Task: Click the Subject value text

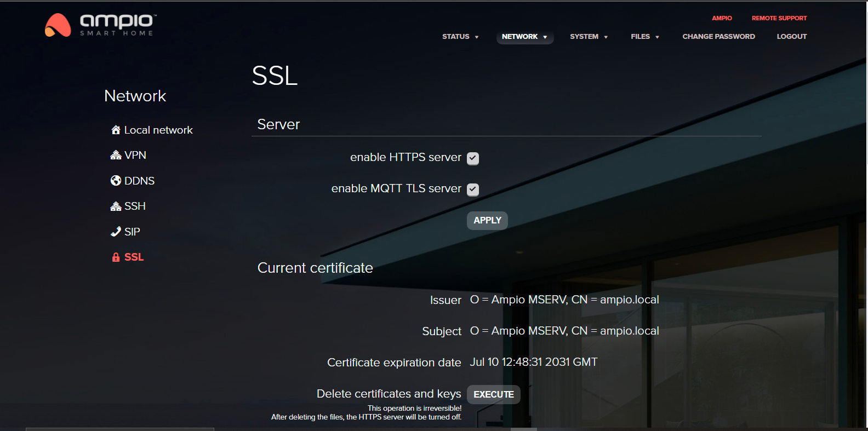Action: point(564,331)
